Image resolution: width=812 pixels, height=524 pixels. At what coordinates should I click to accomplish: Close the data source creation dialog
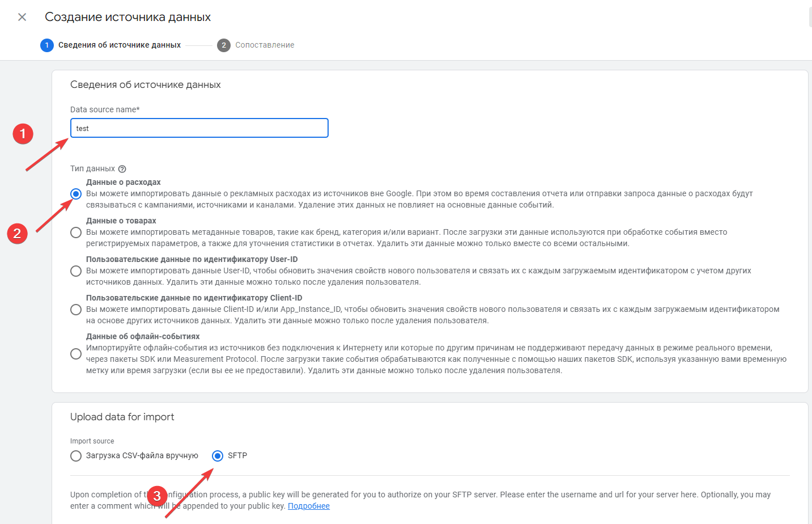tap(22, 17)
